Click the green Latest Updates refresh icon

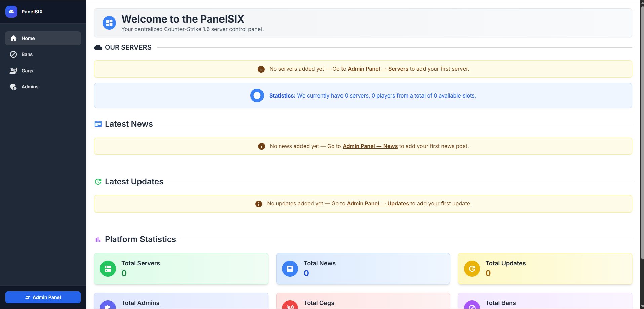[98, 182]
